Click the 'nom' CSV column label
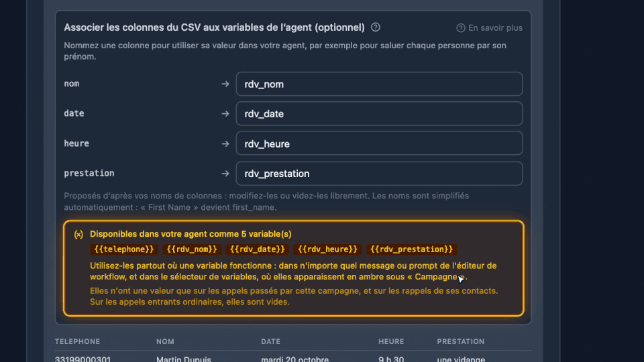This screenshot has width=644, height=362. coord(72,84)
